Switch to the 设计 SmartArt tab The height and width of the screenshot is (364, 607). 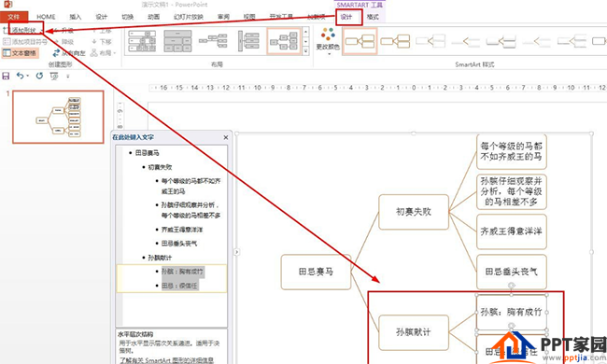[x=346, y=17]
